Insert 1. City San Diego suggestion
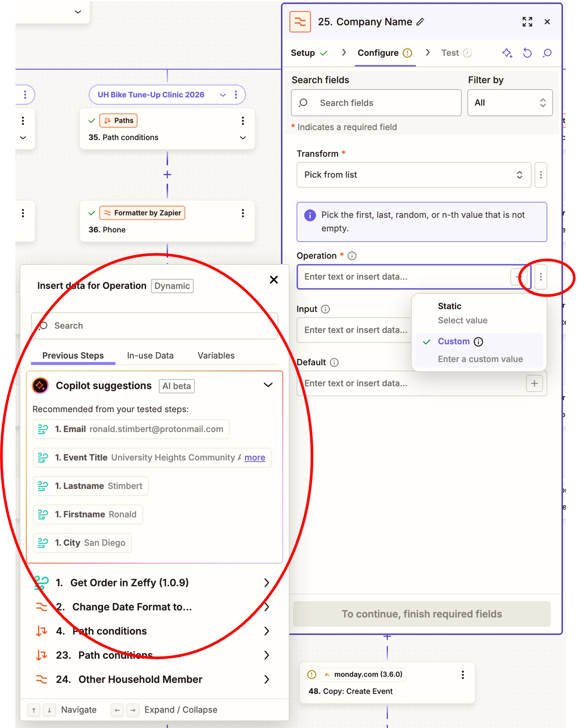Screen dimensions: 577x728 pos(82,543)
